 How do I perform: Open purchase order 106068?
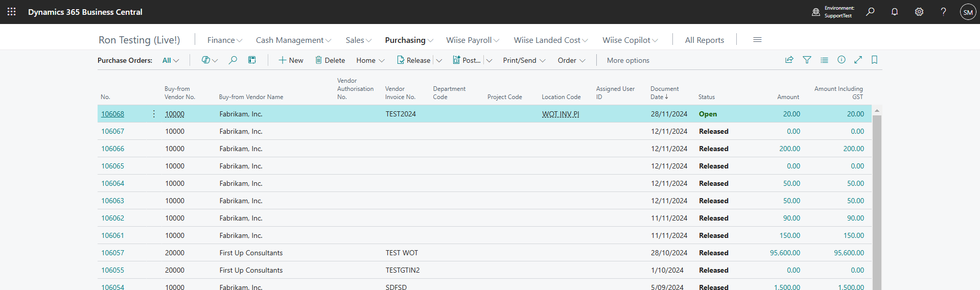click(x=112, y=114)
